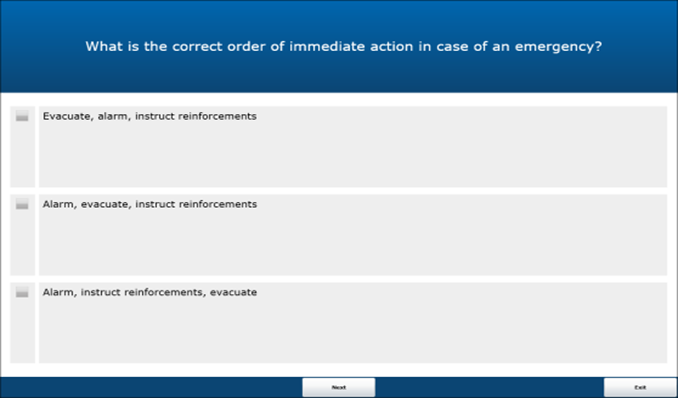The height and width of the screenshot is (398, 678).
Task: Click the checkbox cell beside the third answer
Action: [x=22, y=323]
